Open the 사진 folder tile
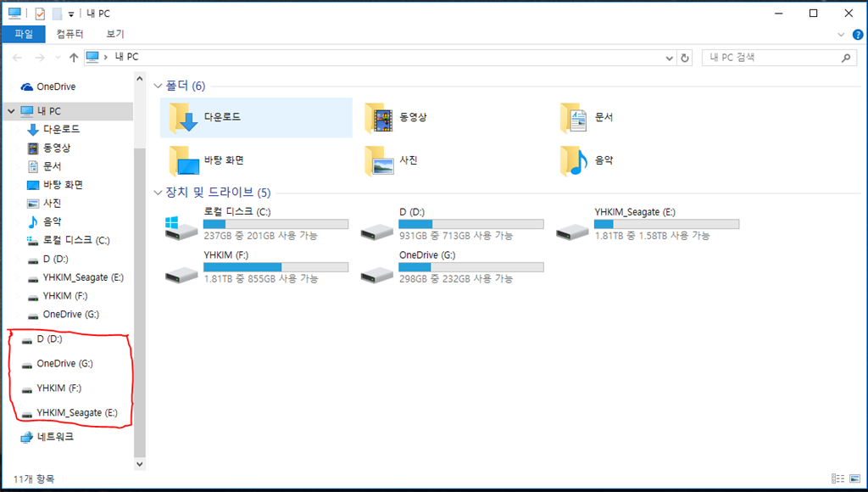The image size is (868, 492). click(x=392, y=160)
